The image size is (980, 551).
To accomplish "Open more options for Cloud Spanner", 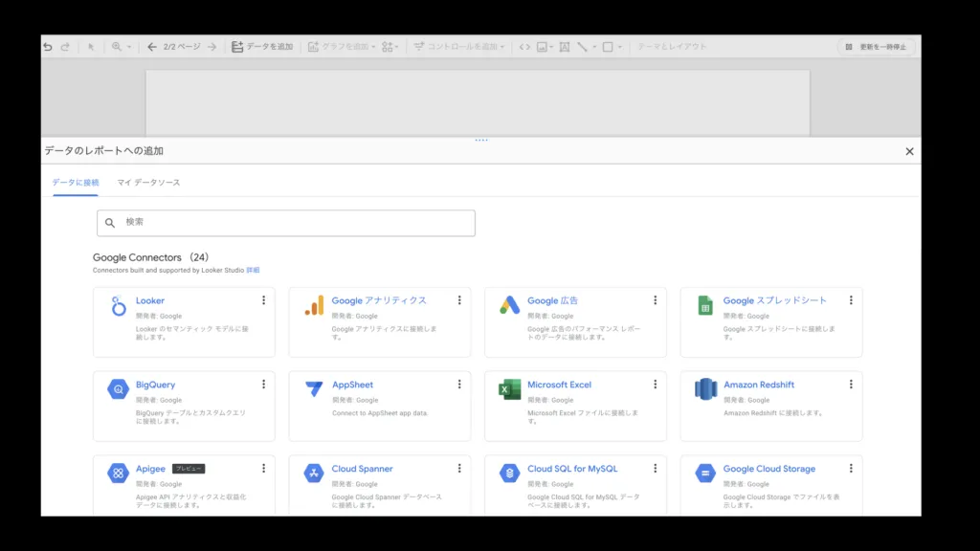I will tap(459, 468).
